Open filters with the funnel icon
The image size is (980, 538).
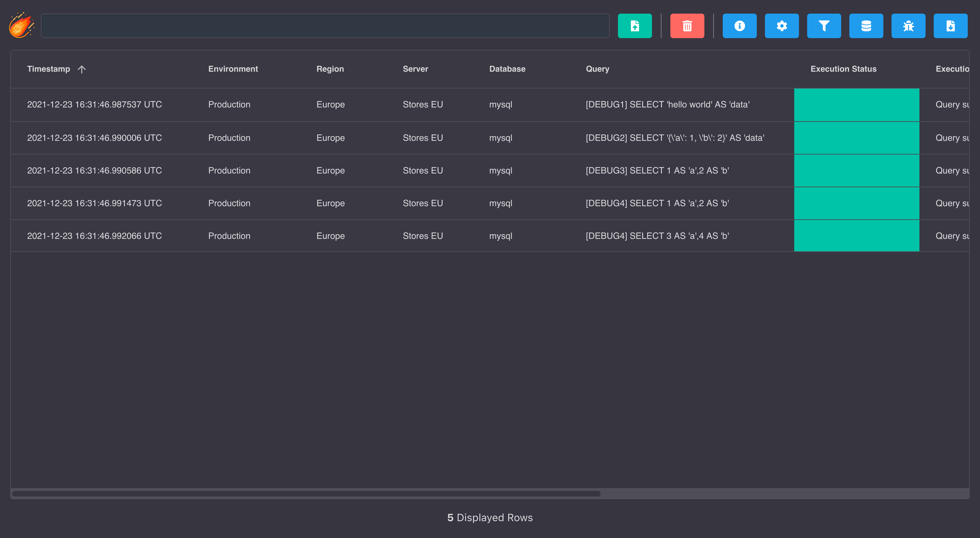point(824,26)
